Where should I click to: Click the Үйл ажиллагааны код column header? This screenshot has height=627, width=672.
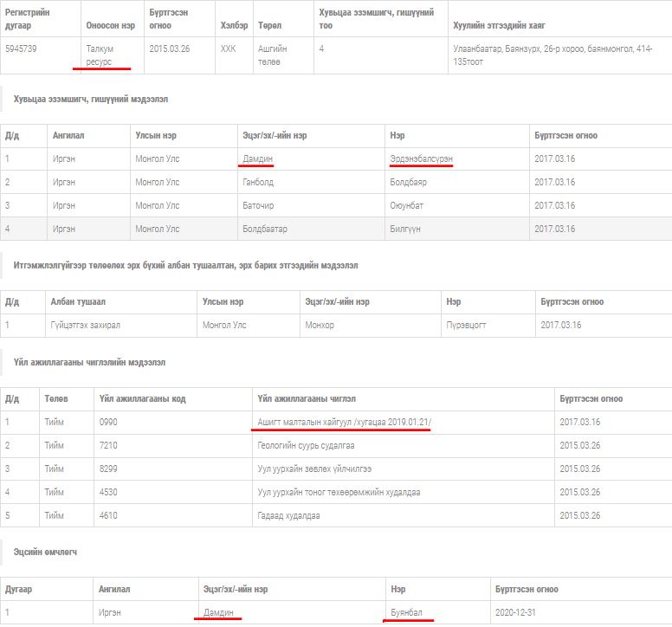point(142,398)
